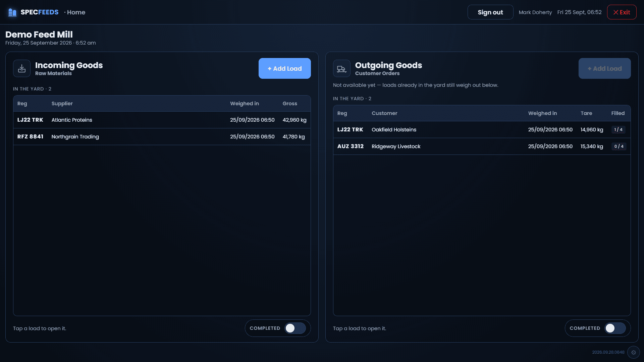The width and height of the screenshot is (644, 362).
Task: Click the 1/4 filled badge
Action: point(618,130)
